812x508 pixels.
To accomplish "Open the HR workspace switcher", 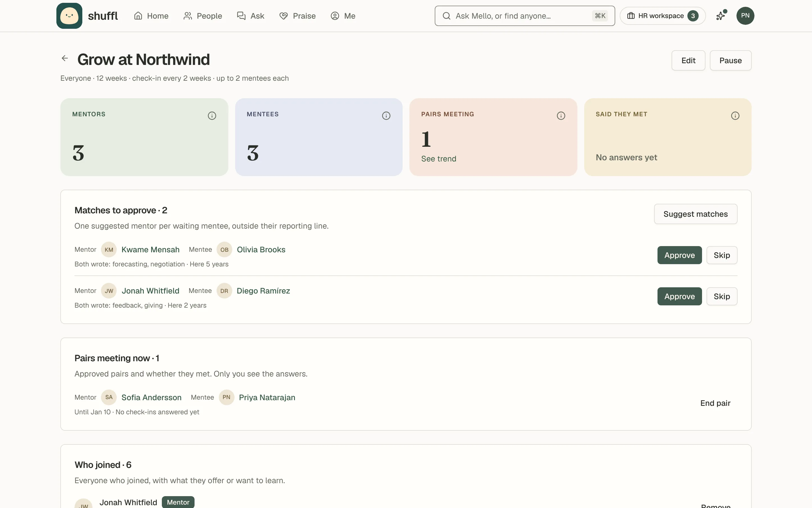I will 663,16.
